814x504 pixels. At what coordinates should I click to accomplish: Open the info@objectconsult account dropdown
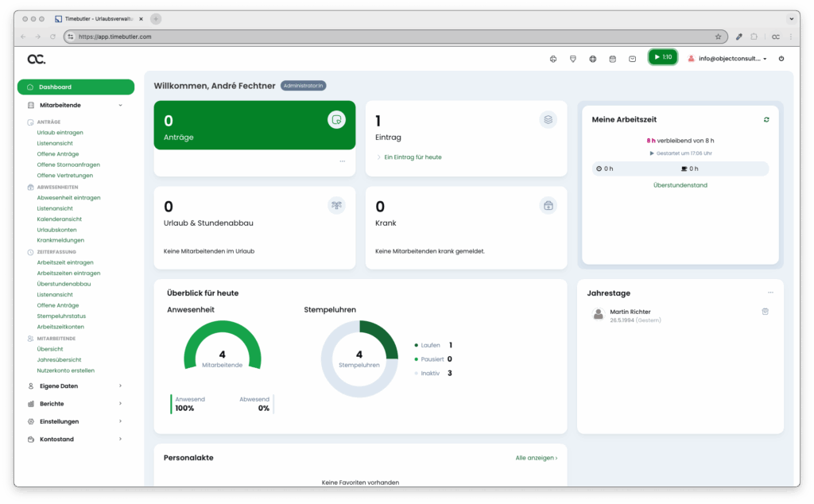coord(727,58)
